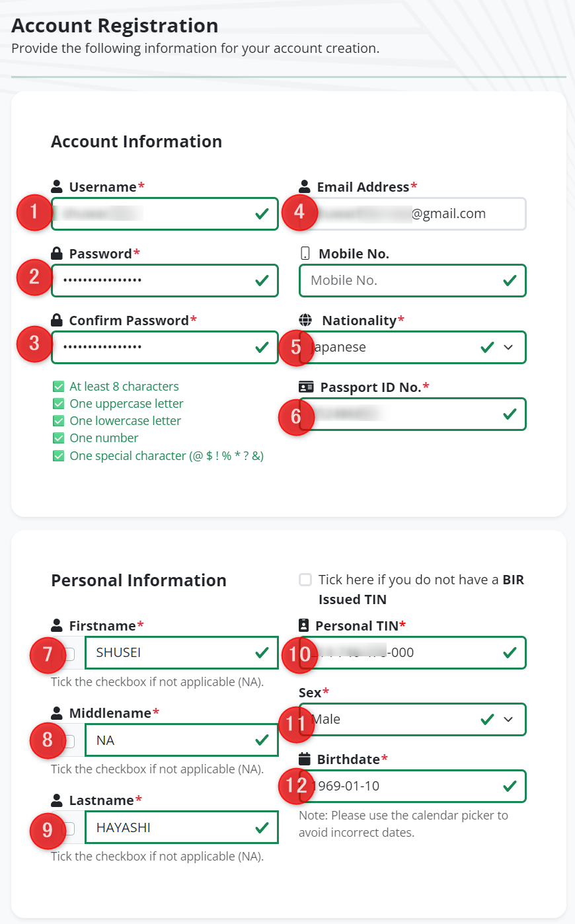575x924 pixels.
Task: Tick the Firstname not applicable checkbox
Action: click(69, 654)
